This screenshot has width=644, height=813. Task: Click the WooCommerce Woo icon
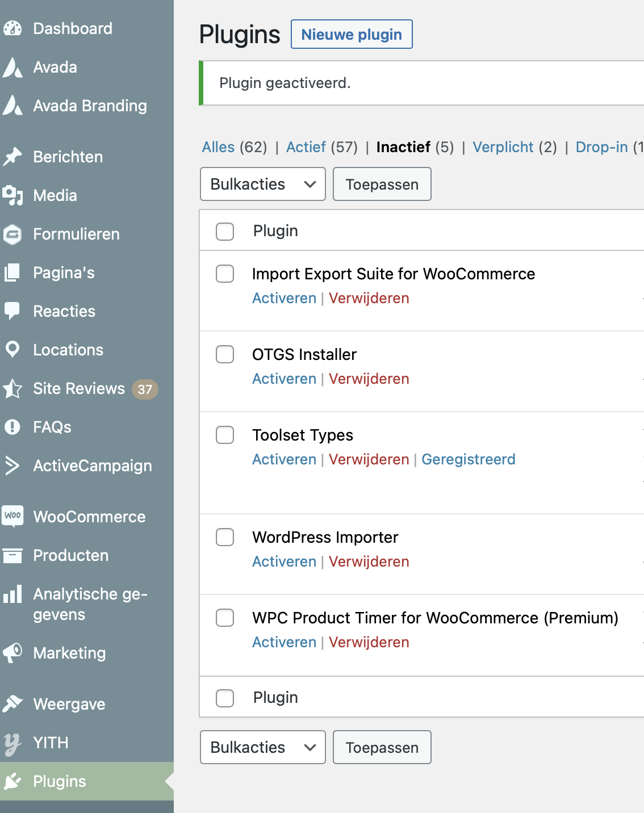pos(12,516)
